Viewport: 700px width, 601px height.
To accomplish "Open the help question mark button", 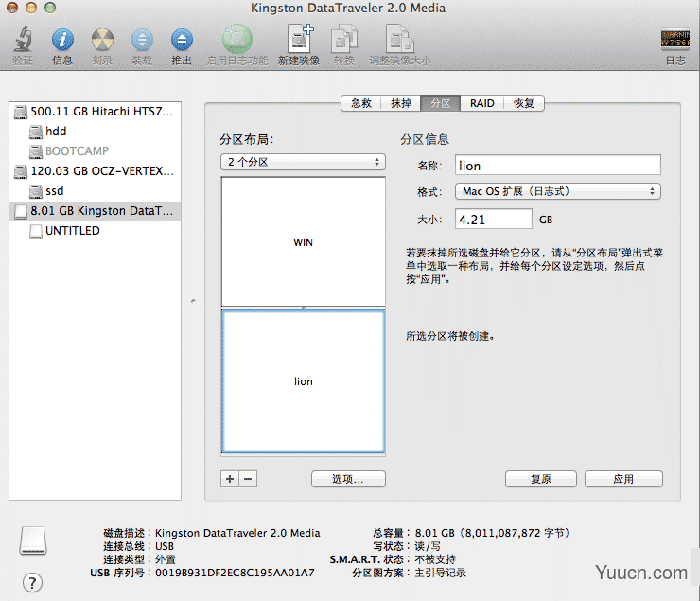I will 32,582.
